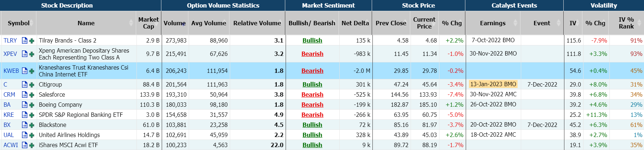Click the green plus icon for UAL
The height and width of the screenshot is (150, 644).
click(32, 135)
